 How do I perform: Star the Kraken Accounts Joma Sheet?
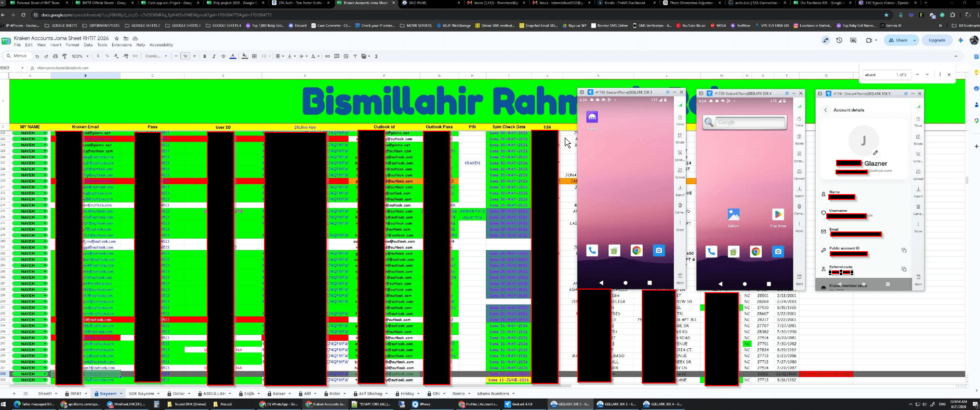click(117, 38)
